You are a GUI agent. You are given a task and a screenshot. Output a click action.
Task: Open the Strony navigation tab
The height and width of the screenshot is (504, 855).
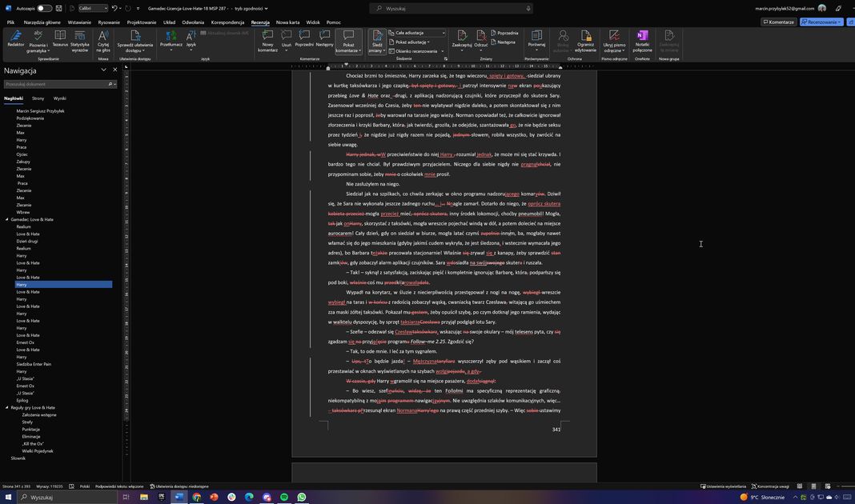click(x=38, y=98)
